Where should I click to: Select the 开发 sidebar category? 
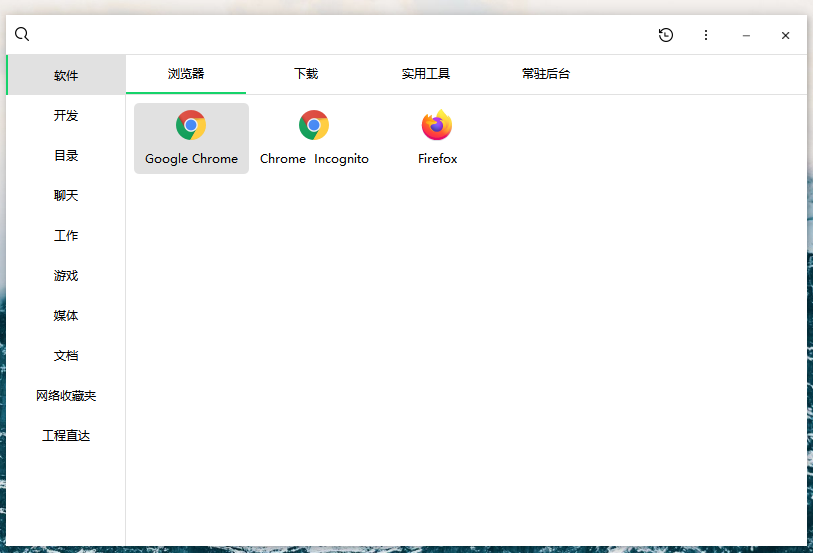click(x=66, y=115)
